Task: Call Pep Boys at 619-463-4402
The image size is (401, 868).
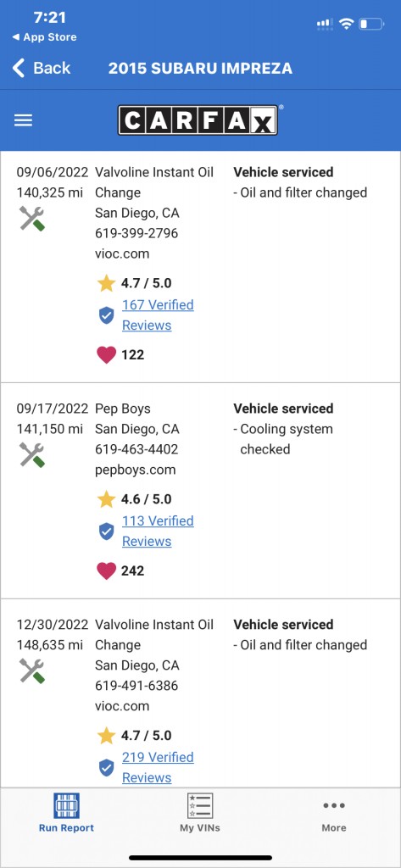Action: [x=136, y=449]
